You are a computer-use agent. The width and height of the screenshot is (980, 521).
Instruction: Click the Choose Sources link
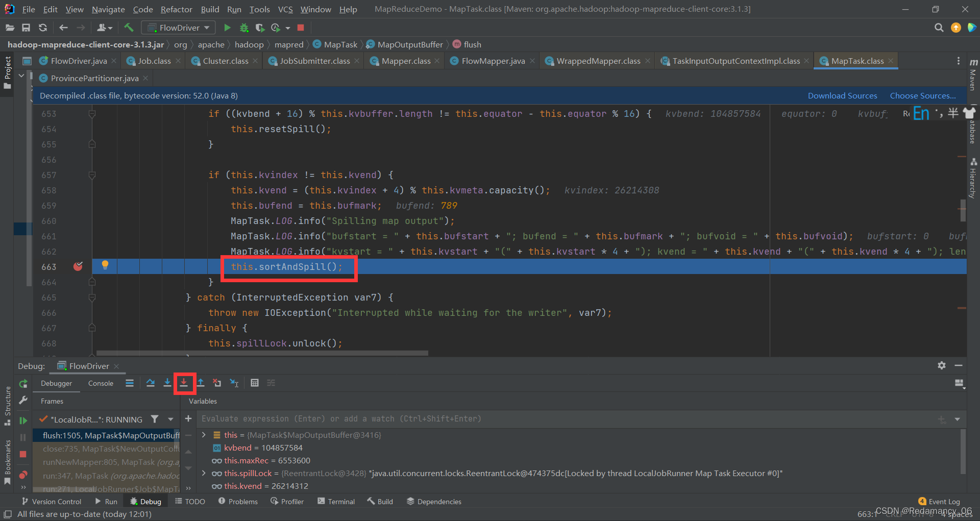pos(923,95)
